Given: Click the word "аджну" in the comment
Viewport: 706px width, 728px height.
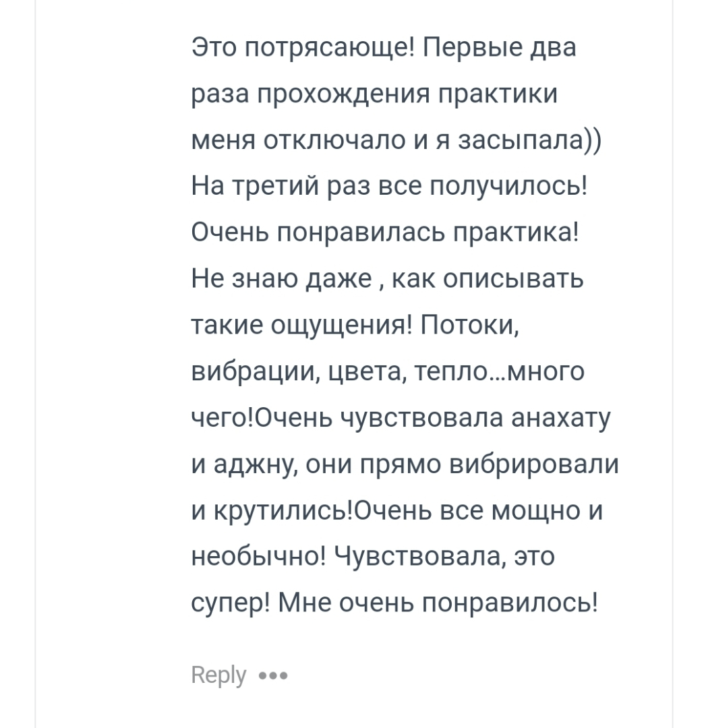Looking at the screenshot, I should point(256,464).
